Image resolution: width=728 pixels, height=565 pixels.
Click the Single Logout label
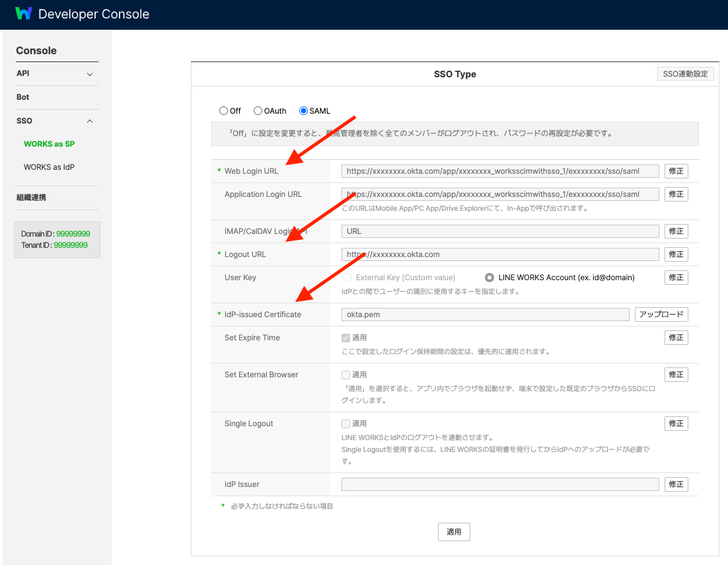pyautogui.click(x=249, y=424)
